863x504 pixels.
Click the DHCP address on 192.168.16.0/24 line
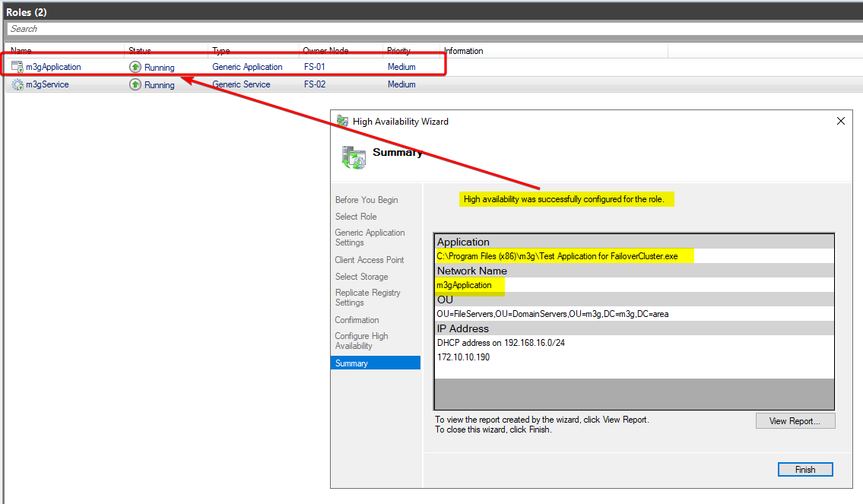[501, 342]
